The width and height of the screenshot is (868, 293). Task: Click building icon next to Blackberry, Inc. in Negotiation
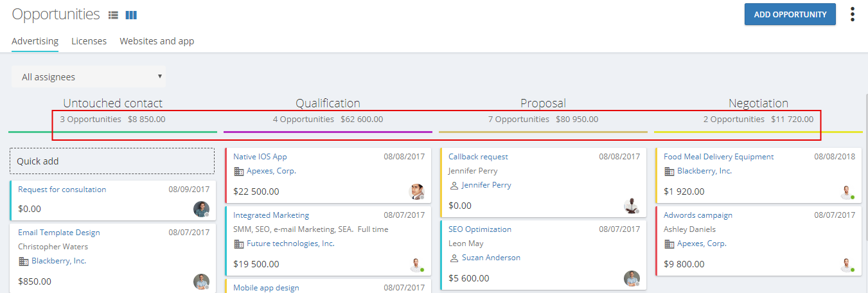click(669, 172)
